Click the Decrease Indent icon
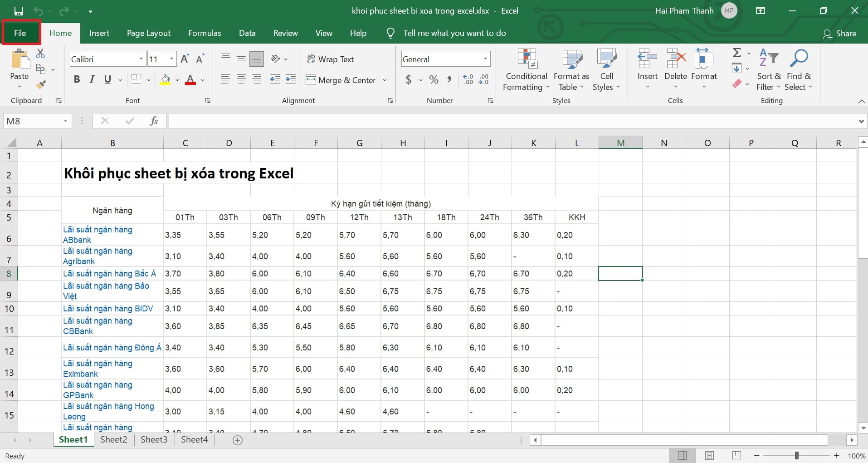The height and width of the screenshot is (463, 868). pyautogui.click(x=275, y=80)
